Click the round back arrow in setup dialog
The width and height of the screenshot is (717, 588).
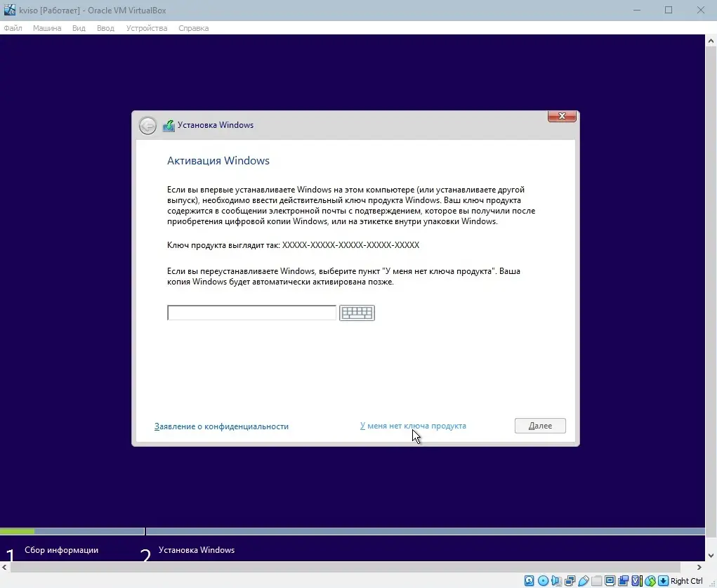147,125
